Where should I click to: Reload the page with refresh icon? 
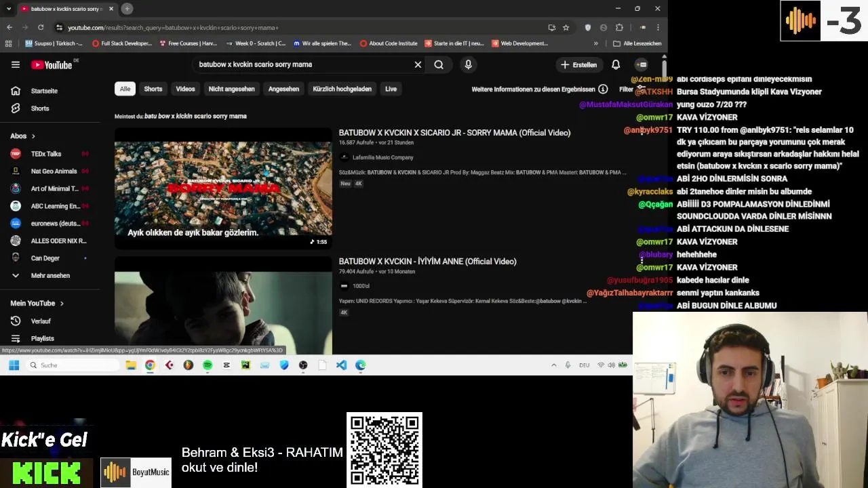click(x=41, y=28)
